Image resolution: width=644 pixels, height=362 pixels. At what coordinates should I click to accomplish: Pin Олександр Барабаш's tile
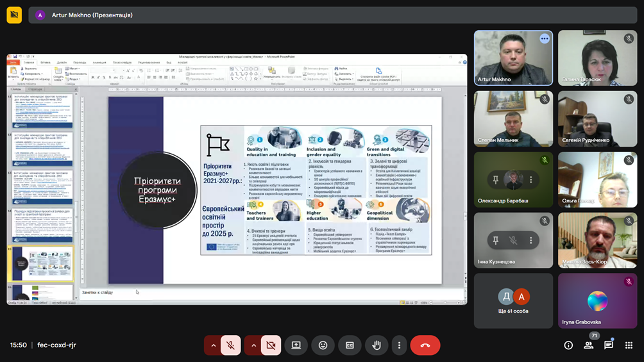(495, 180)
